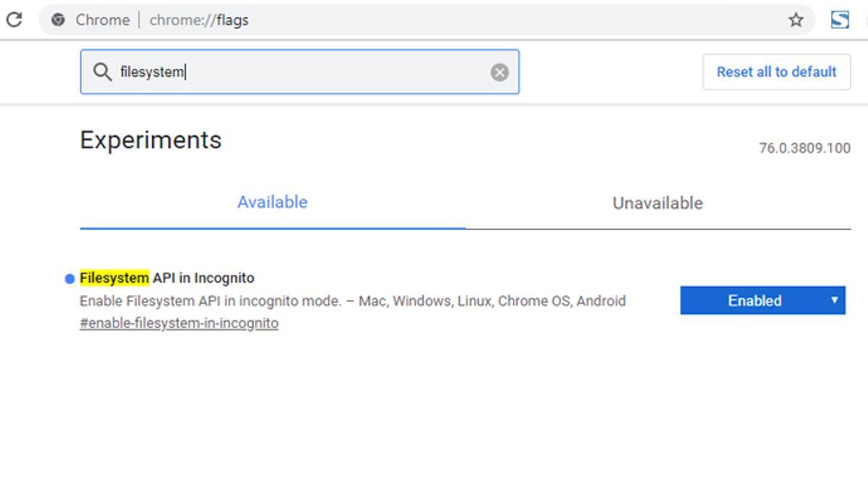Clear the flags search with X icon
The width and height of the screenshot is (868, 504).
[500, 72]
